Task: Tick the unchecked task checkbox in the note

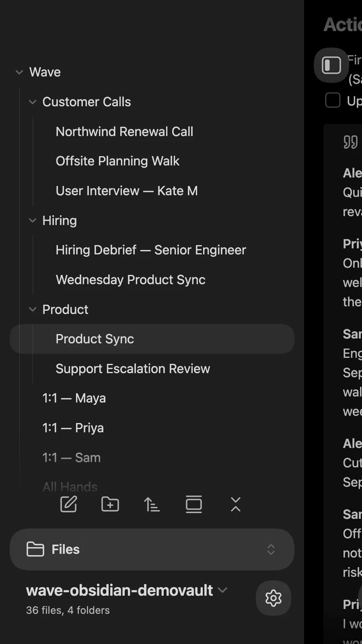Action: pos(333,100)
